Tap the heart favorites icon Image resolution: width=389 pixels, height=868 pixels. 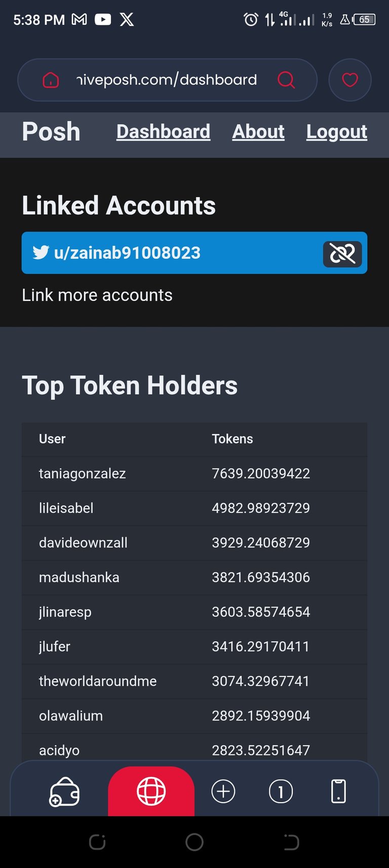(350, 80)
